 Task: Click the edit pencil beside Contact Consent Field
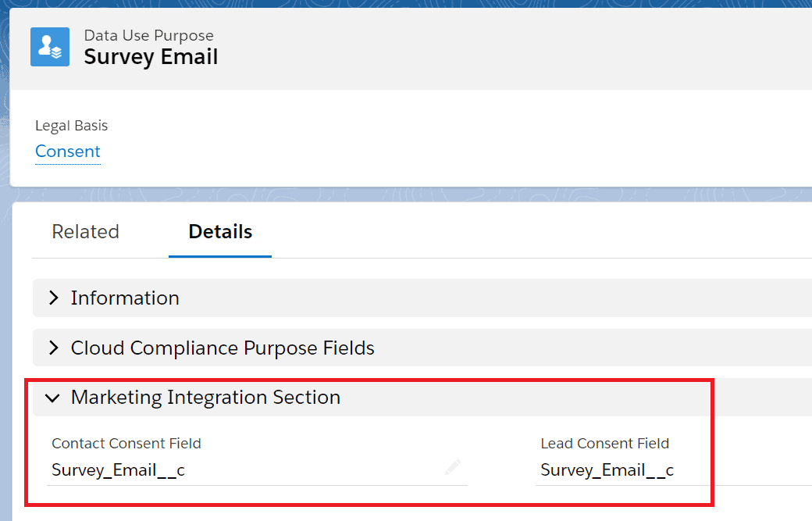[x=453, y=466]
